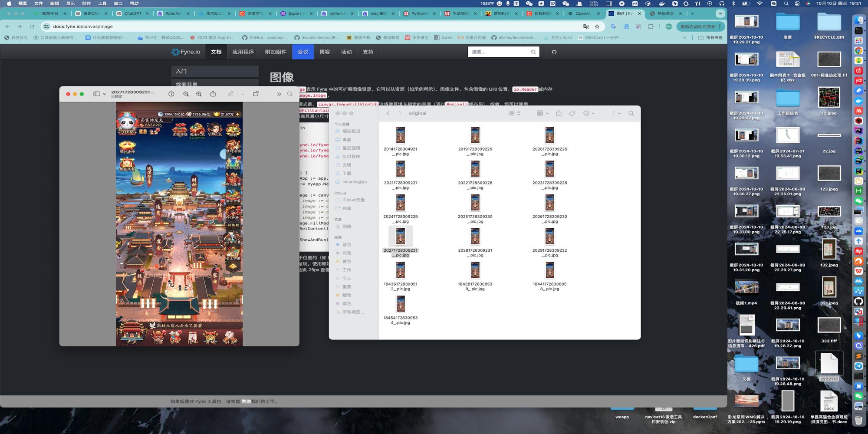Viewport: 868px width, 434px height.
Task: Select the 黄色 tag in Finder
Action: (x=343, y=262)
